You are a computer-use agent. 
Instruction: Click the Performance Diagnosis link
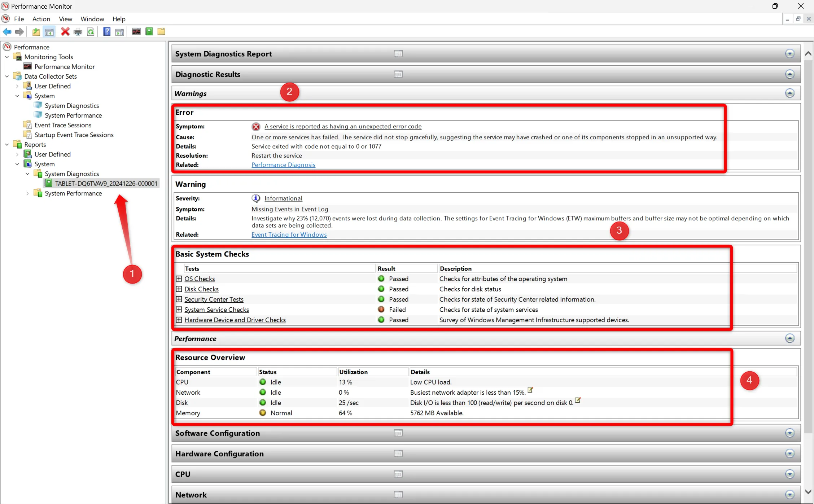pyautogui.click(x=283, y=165)
